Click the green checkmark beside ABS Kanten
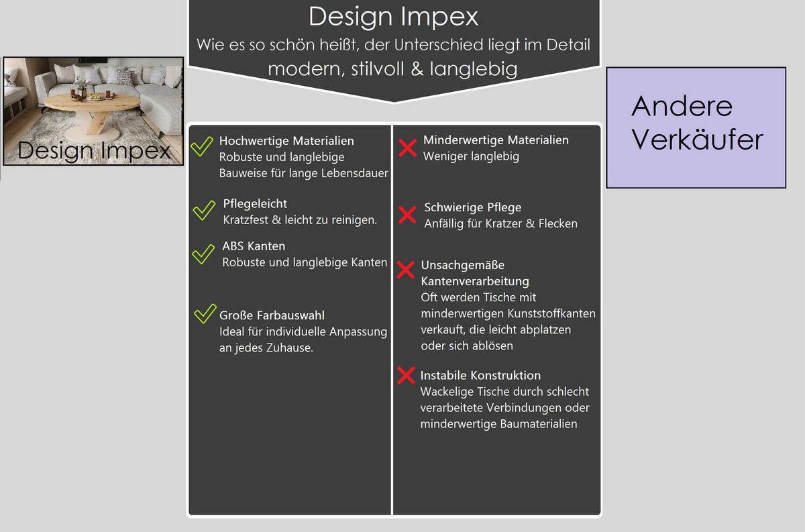 (203, 254)
